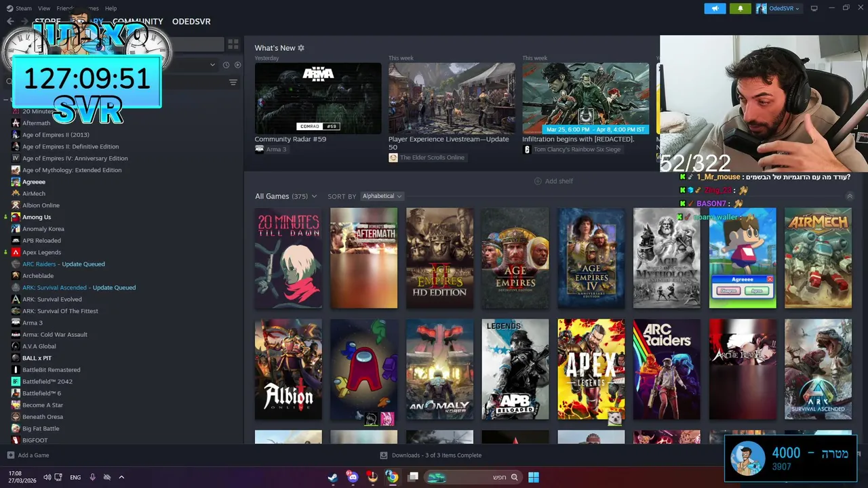868x488 pixels.
Task: Open Steam from the Windows taskbar
Action: click(332, 477)
